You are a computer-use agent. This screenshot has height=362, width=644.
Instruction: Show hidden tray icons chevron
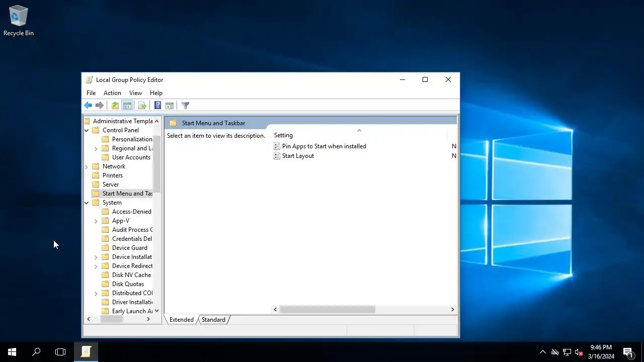(542, 352)
